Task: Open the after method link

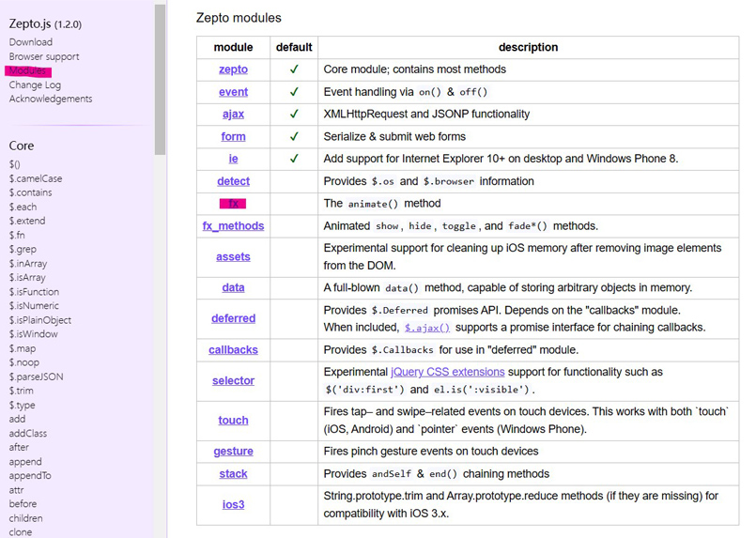Action: pos(19,447)
